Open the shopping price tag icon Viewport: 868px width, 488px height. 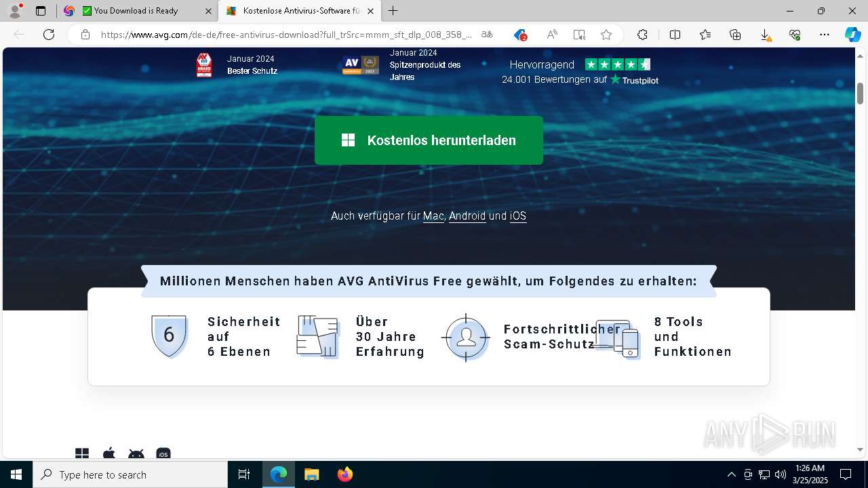[x=520, y=35]
